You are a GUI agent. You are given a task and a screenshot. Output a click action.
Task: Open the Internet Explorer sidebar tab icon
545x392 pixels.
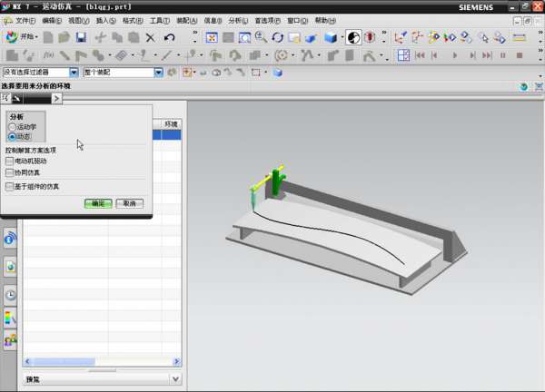point(10,267)
